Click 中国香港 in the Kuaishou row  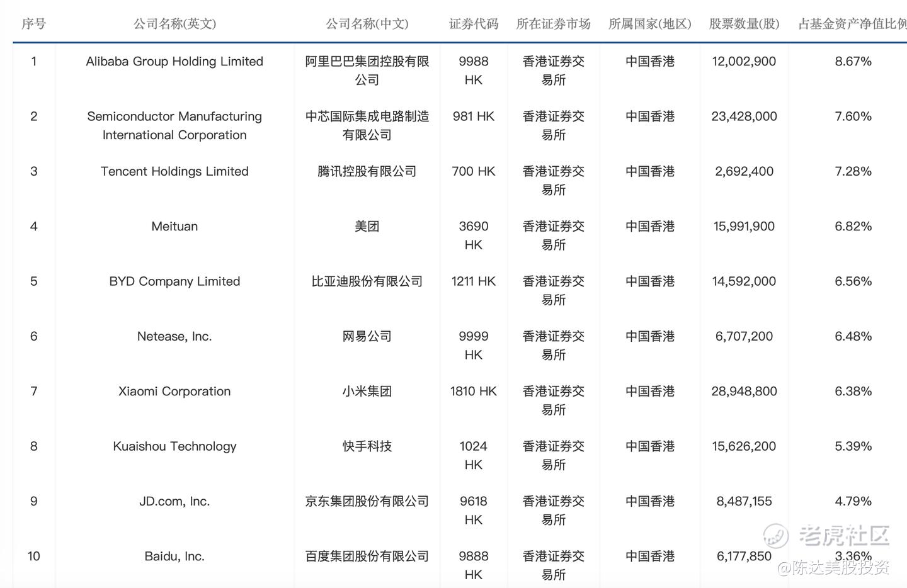point(650,446)
